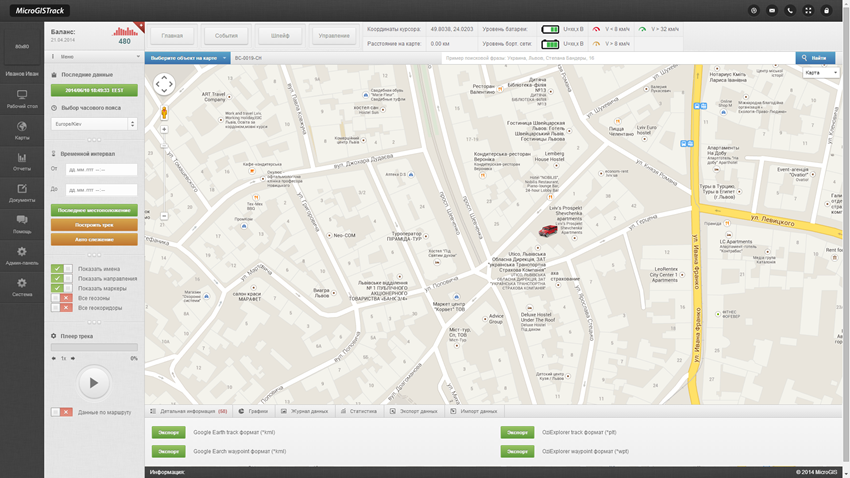Click the Построить трек button
Image resolution: width=850 pixels, height=478 pixels.
point(94,225)
